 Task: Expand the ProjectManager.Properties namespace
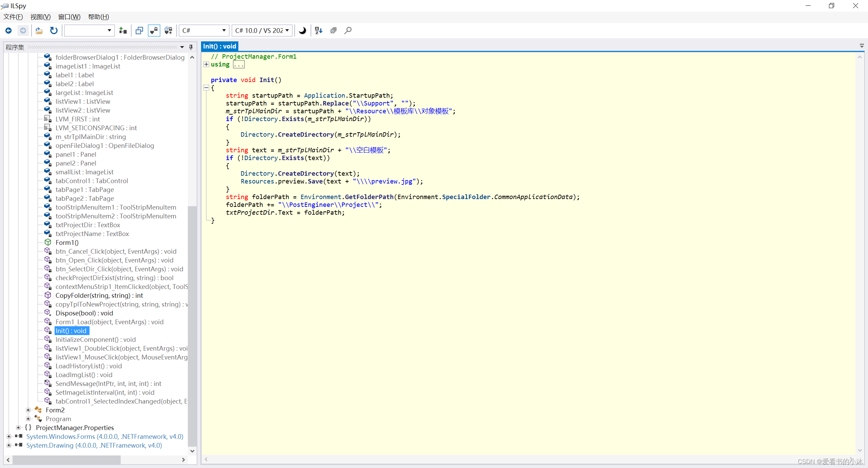(18, 428)
